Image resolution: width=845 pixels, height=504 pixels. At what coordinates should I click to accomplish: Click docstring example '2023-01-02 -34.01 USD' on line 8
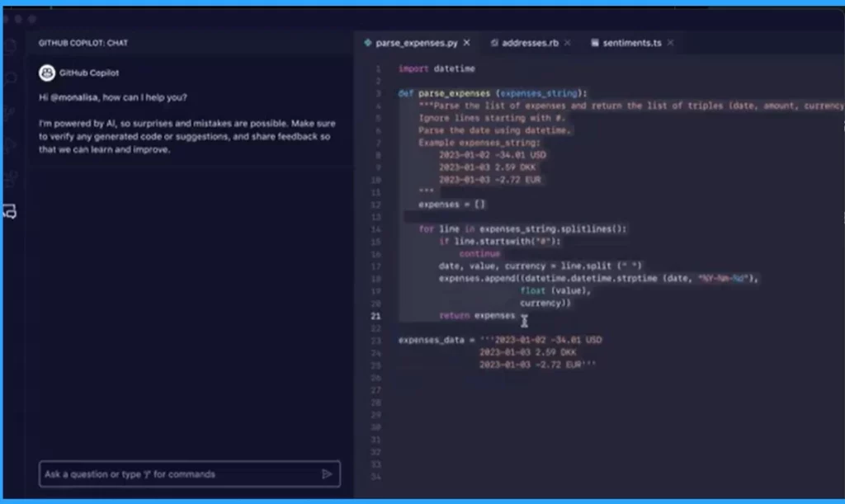[492, 155]
